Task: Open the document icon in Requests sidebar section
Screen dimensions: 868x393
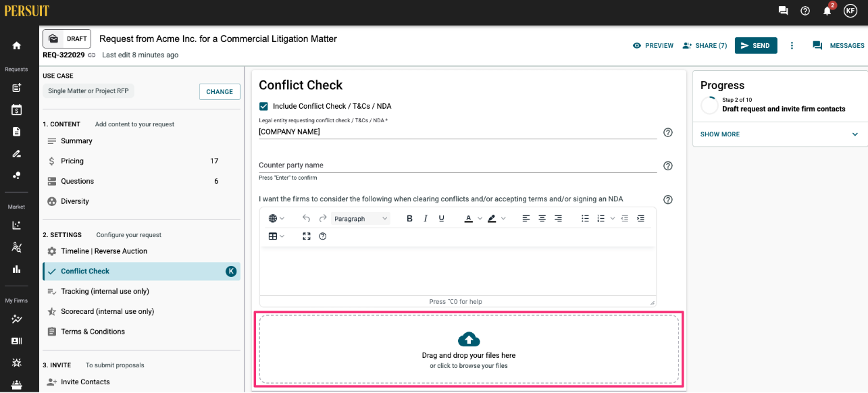Action: [17, 132]
